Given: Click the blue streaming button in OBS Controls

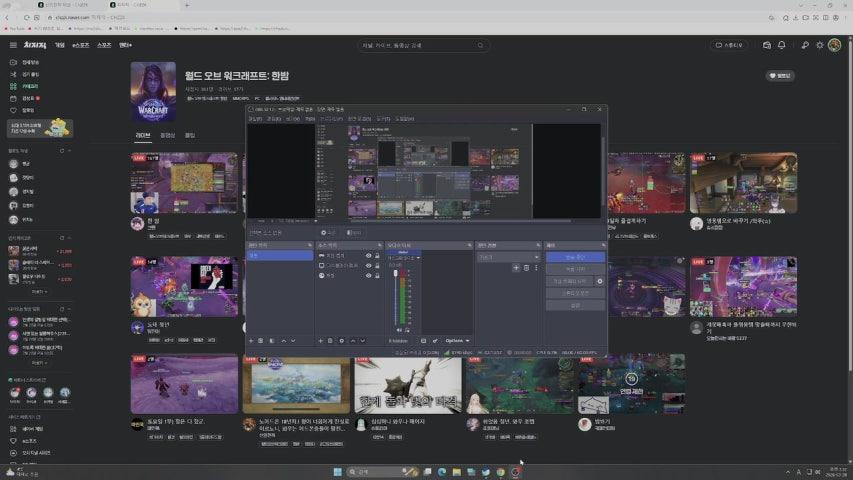Looking at the screenshot, I should (575, 257).
